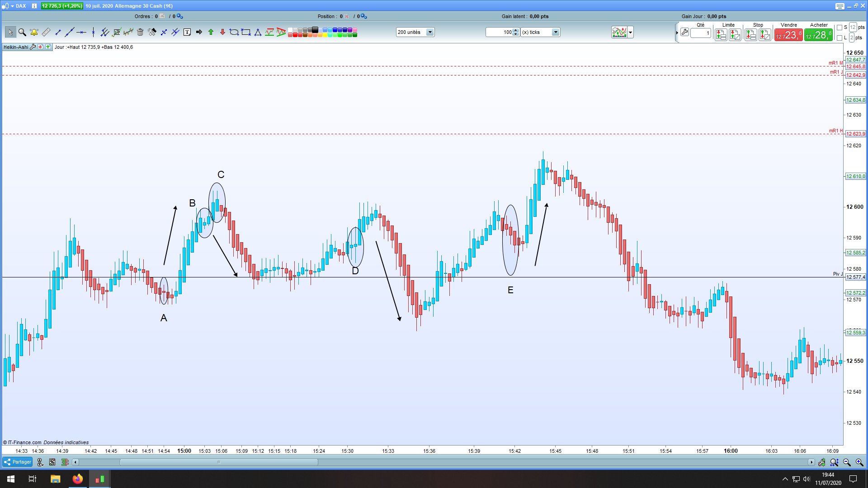Click the alert bell icon
Screen dimensions: 868x488
click(x=34, y=32)
